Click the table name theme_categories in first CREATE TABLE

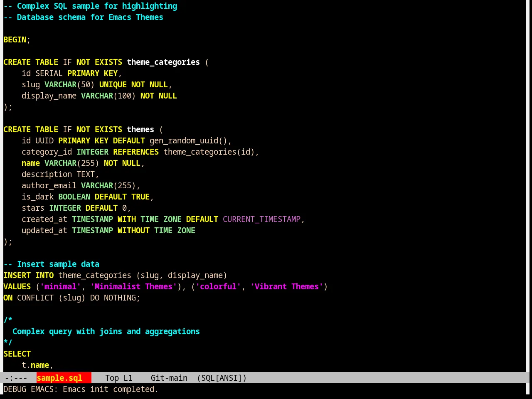tap(163, 62)
